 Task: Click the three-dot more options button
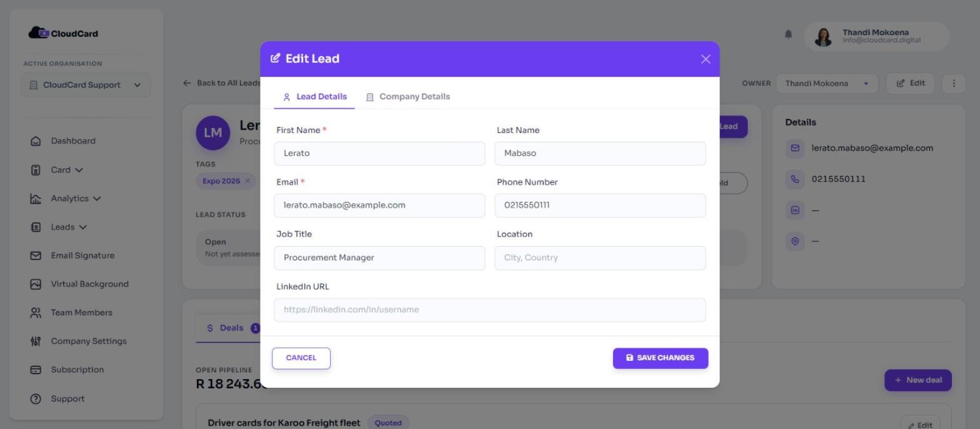pyautogui.click(x=954, y=83)
